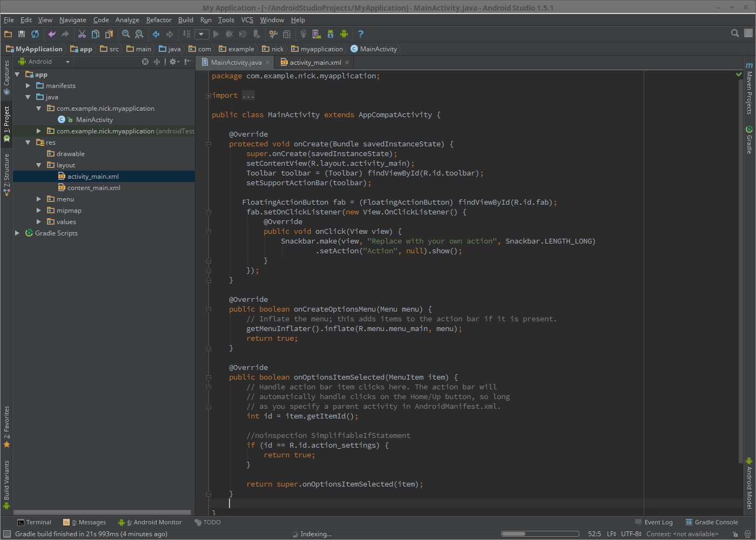
Task: Undo the last edit
Action: pos(52,34)
